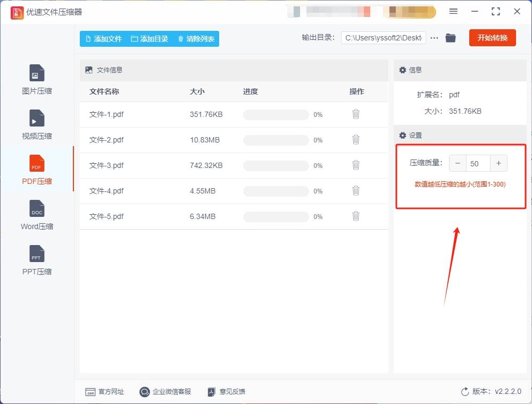Click 添加目录 to add a folder
Screen dimensions: 532x404
(149, 39)
